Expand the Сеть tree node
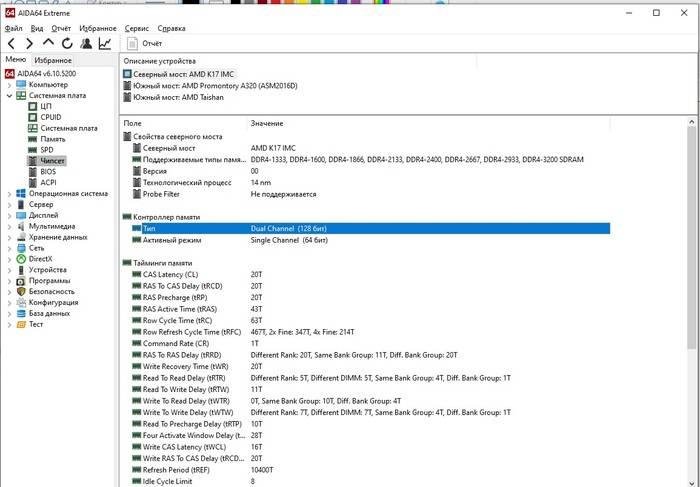The width and height of the screenshot is (700, 487). [x=9, y=248]
